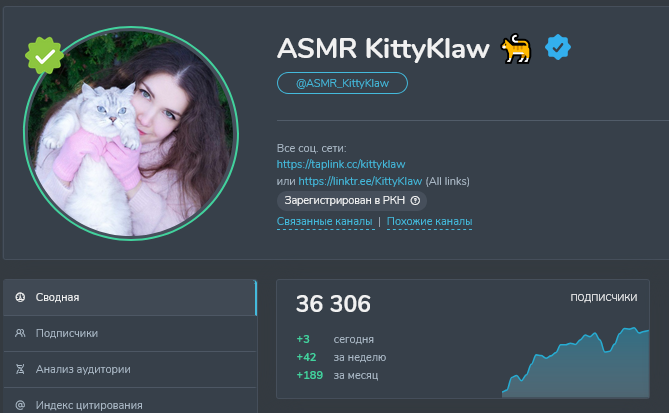Click the @ASMR_KittyKlaw username button
The height and width of the screenshot is (413, 669).
tap(342, 83)
